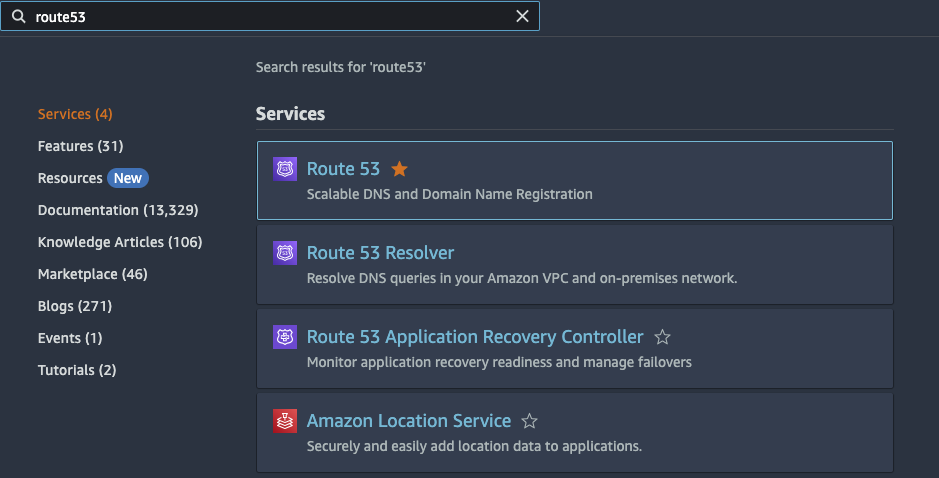Click the Amazon Location Service icon
The image size is (939, 478).
pyautogui.click(x=284, y=420)
